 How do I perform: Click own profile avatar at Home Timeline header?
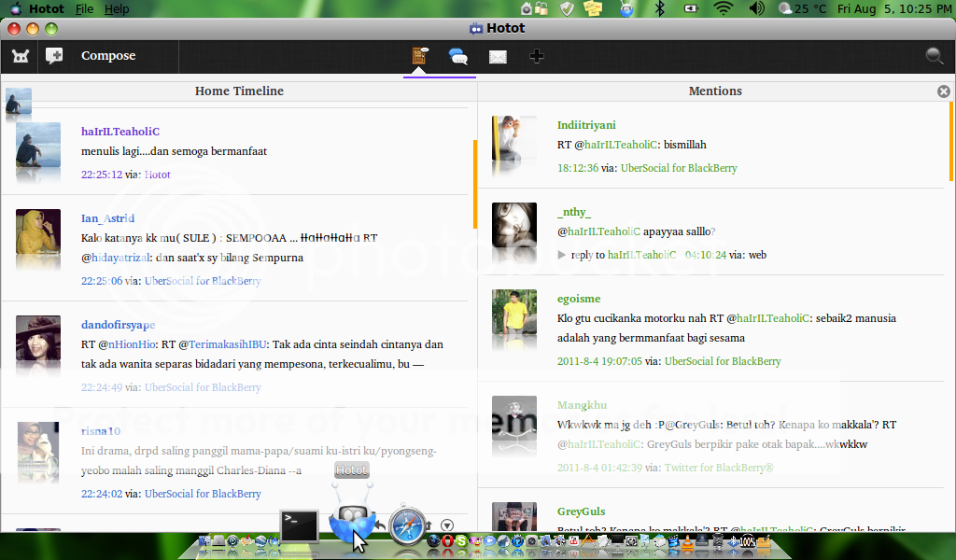tap(19, 102)
